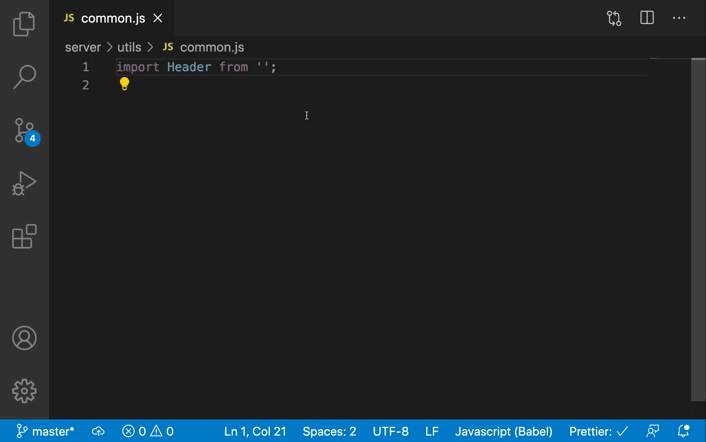The image size is (706, 442).
Task: Change language mode from Javascript (Babel)
Action: pos(503,431)
